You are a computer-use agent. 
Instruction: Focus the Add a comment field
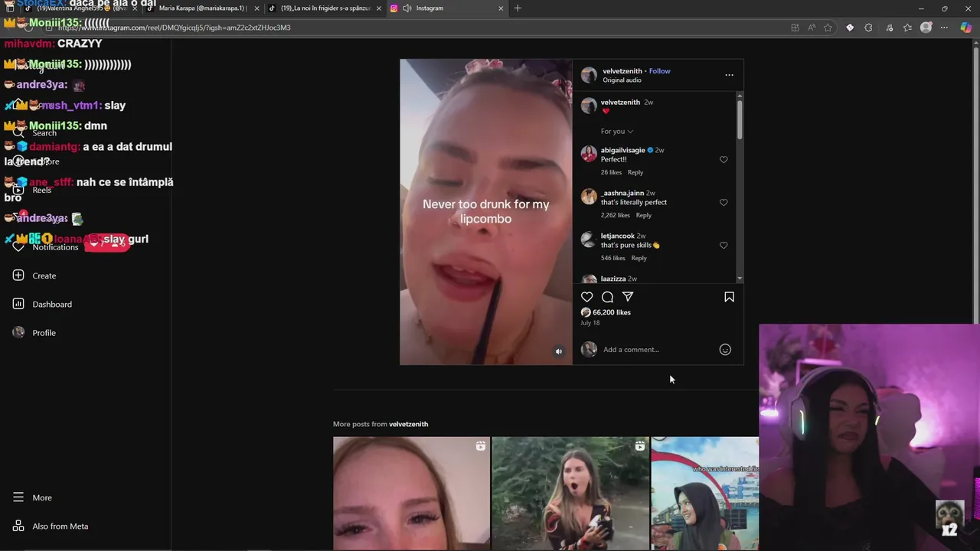(658, 350)
